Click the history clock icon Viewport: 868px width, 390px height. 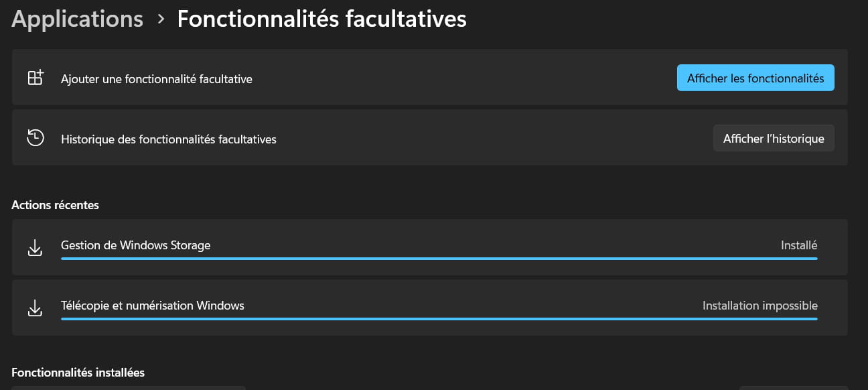[35, 138]
